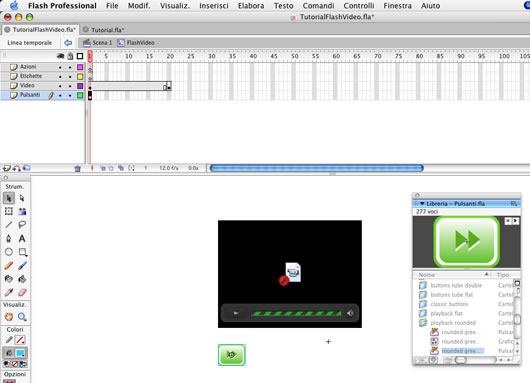Click the swap colors icon
The width and height of the screenshot is (530, 383).
coord(23,364)
